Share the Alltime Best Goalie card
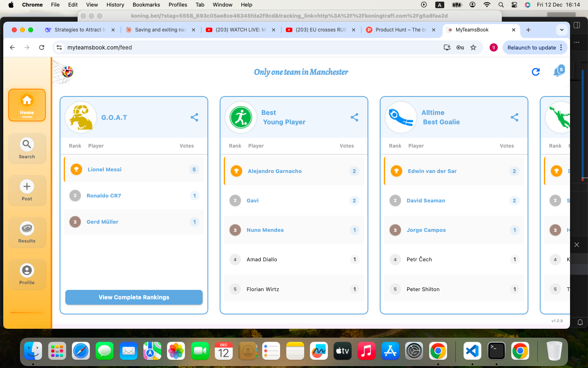This screenshot has height=368, width=588. [x=514, y=117]
